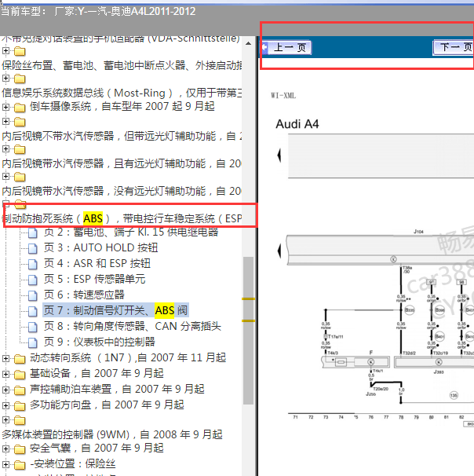Screen dimensions: 474x476
Task: Expand the 倒车摄像系统 folder node
Action: coord(5,107)
